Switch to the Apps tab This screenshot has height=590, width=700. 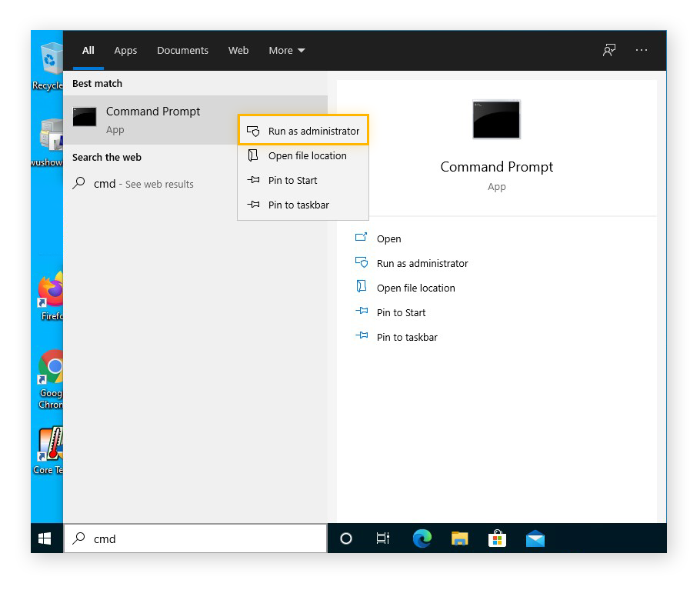click(125, 51)
